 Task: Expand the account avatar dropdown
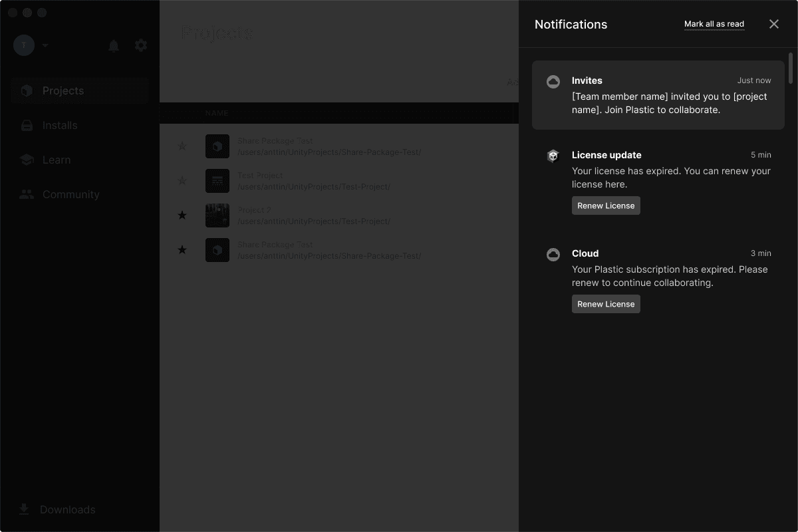point(45,45)
